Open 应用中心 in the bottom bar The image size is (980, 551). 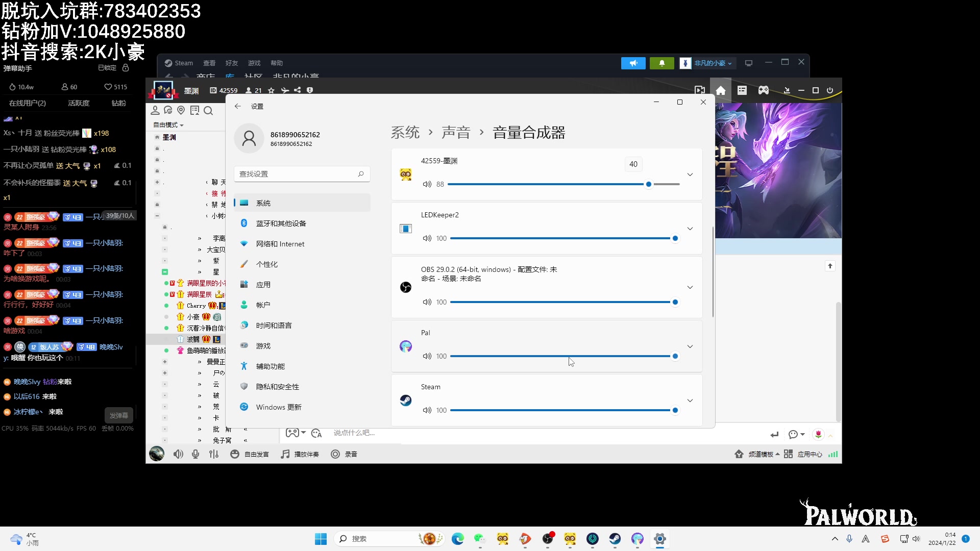(803, 454)
